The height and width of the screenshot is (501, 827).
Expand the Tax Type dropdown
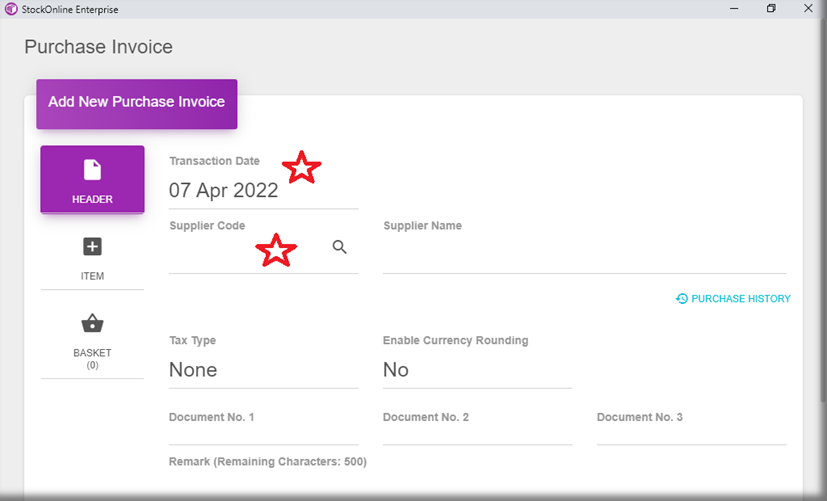pyautogui.click(x=263, y=370)
